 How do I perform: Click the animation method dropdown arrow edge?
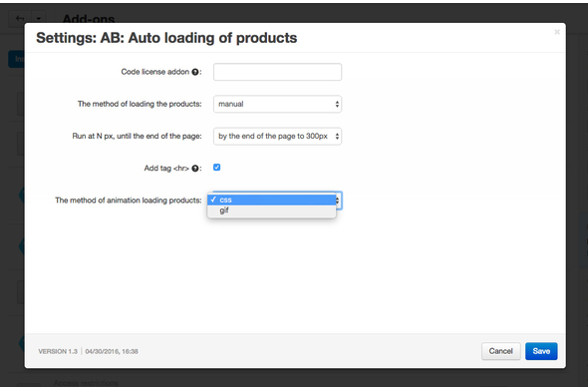pos(339,200)
